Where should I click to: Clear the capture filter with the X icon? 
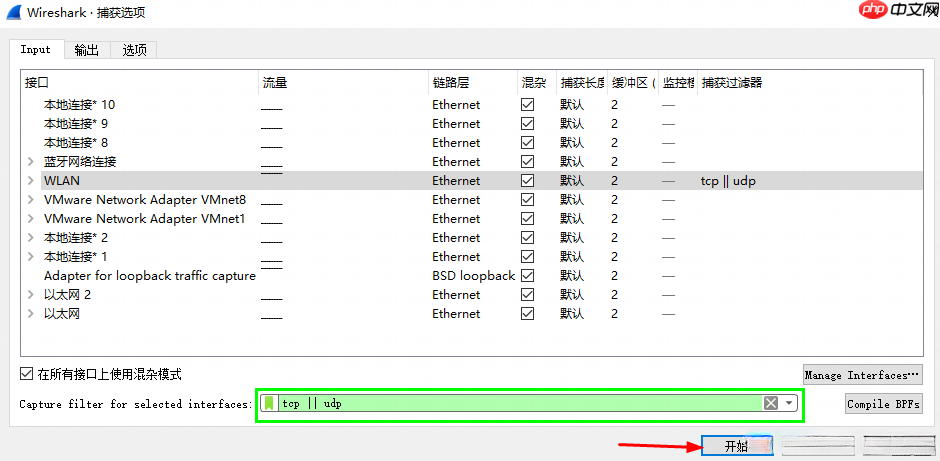[x=771, y=403]
